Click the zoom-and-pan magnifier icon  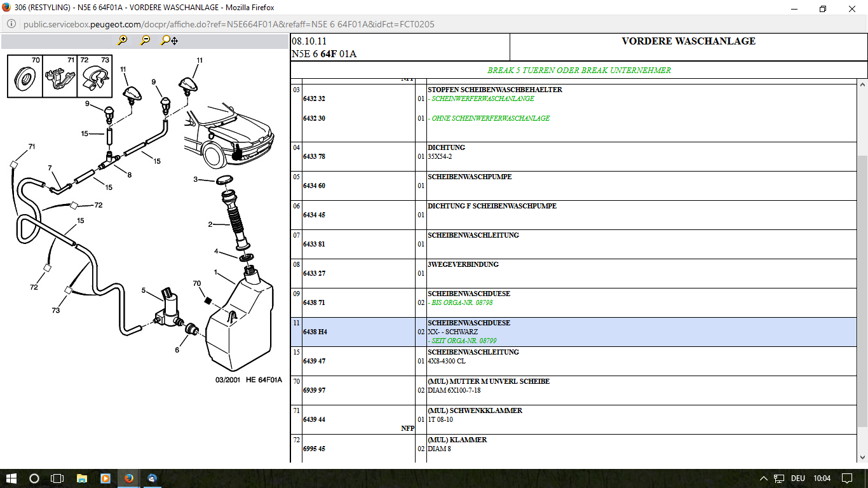click(169, 40)
